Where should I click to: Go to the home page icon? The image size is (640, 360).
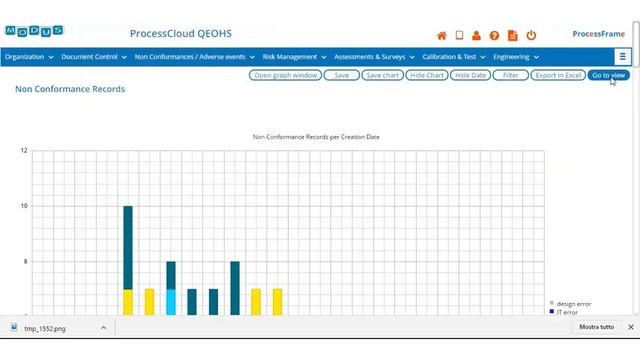442,36
